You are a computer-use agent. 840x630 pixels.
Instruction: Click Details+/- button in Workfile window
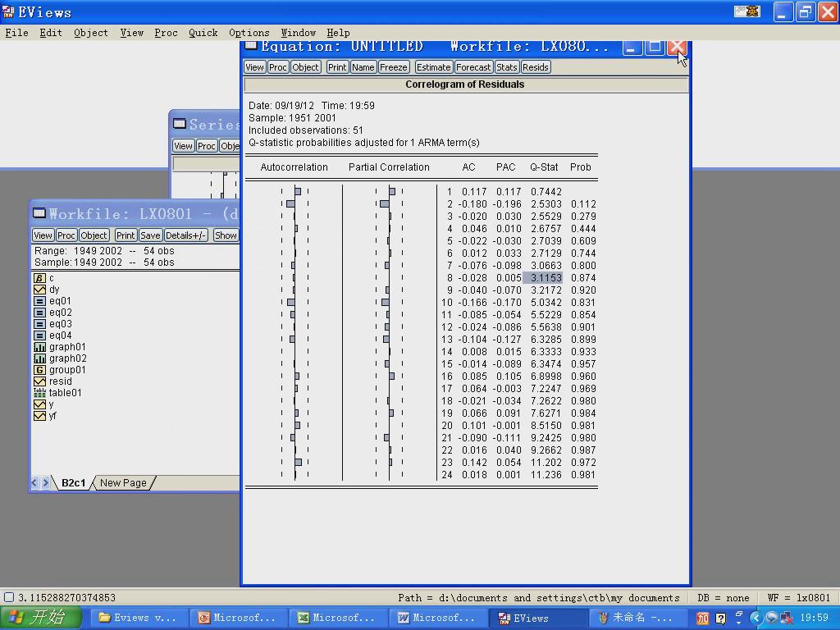click(x=185, y=235)
